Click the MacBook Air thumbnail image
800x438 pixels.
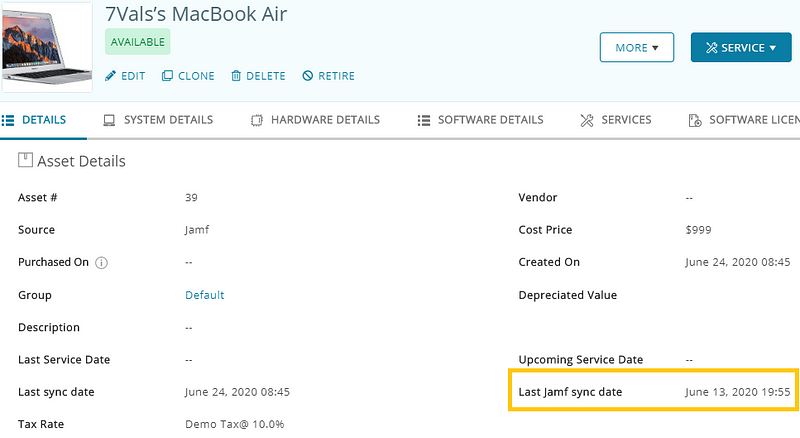47,46
